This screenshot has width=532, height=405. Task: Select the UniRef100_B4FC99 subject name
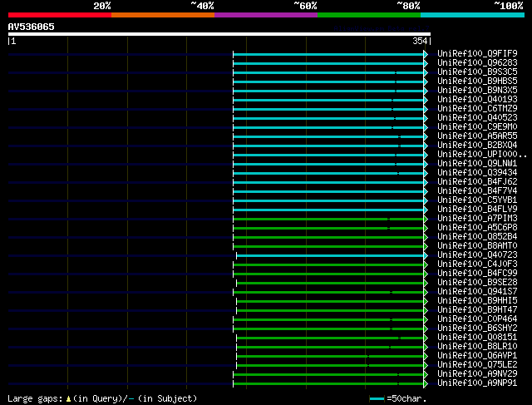click(477, 274)
